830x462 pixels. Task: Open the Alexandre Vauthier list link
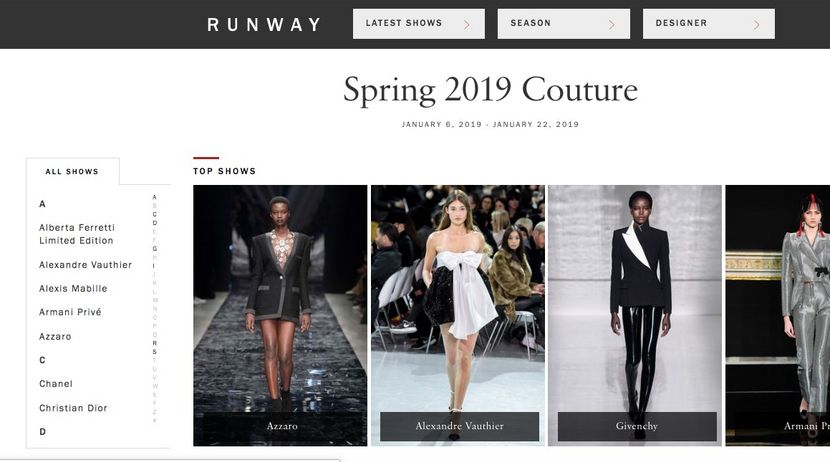(85, 265)
